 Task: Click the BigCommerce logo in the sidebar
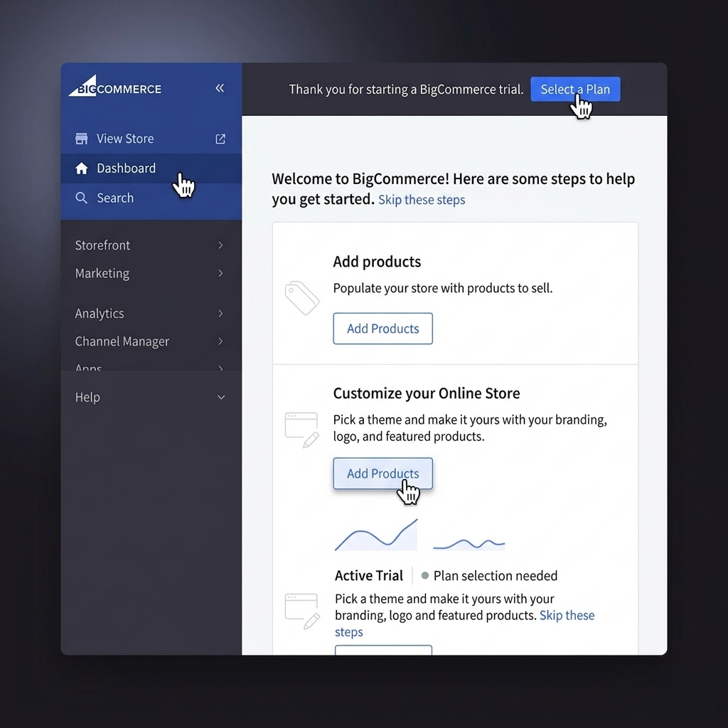pos(115,87)
